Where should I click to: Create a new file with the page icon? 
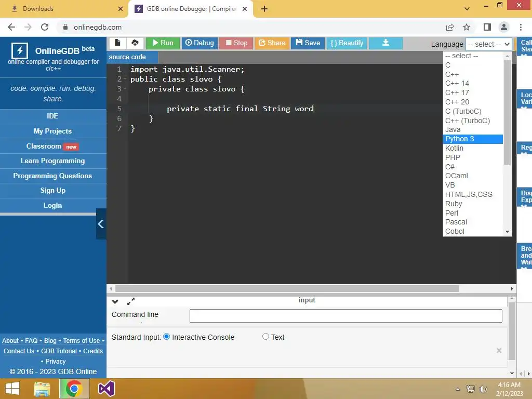[117, 43]
